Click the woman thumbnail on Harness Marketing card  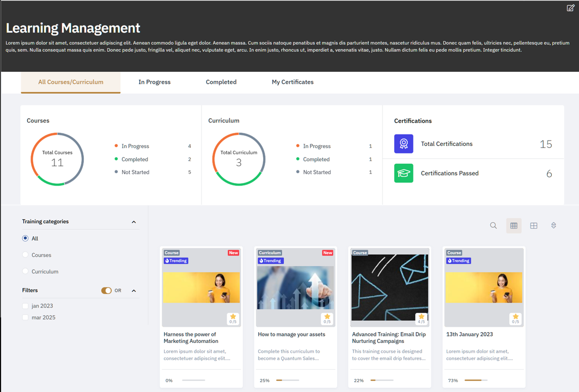(202, 287)
